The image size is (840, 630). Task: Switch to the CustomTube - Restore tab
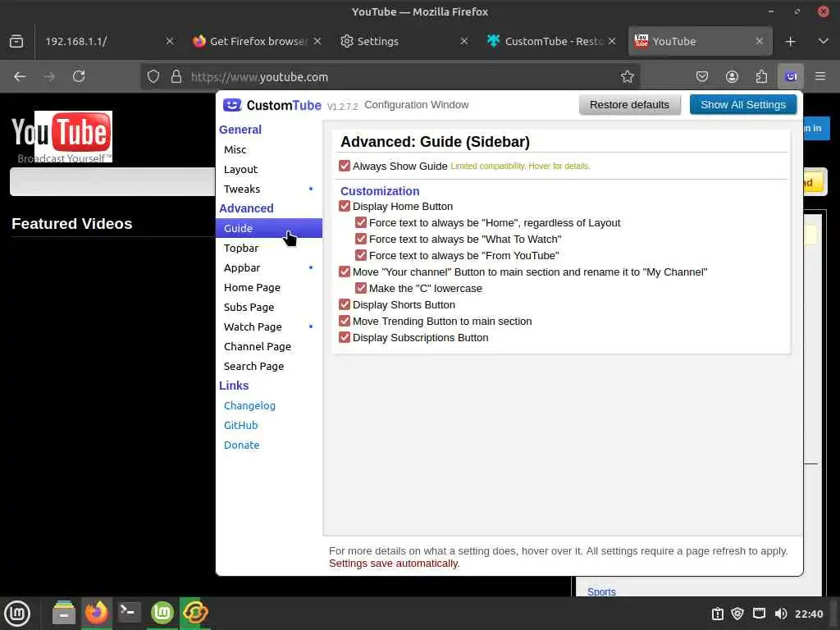point(551,41)
